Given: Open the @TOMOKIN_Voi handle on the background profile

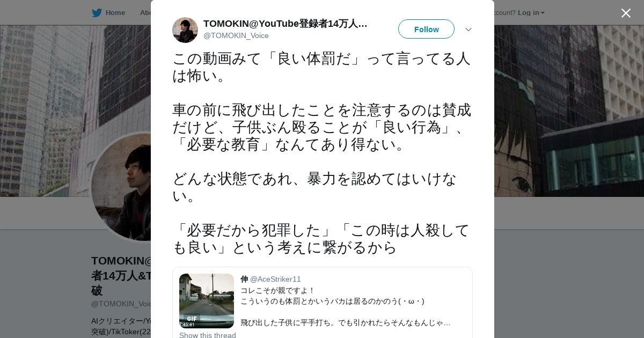Looking at the screenshot, I should pyautogui.click(x=121, y=304).
